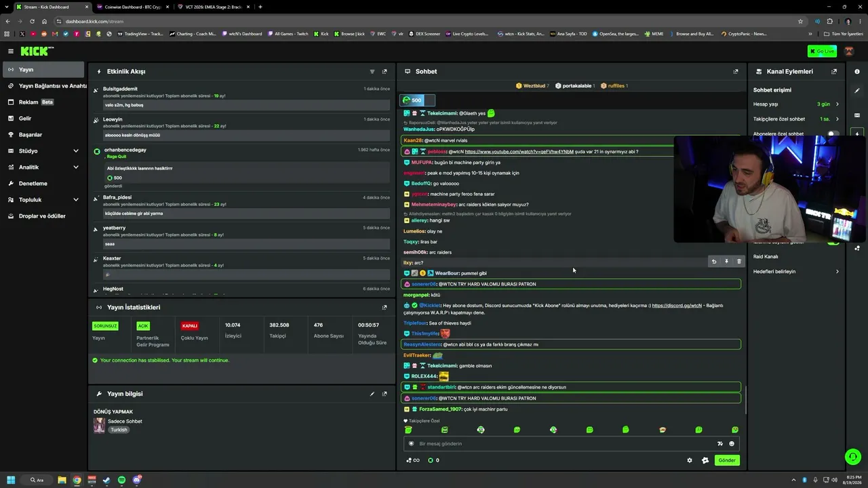Switch to the Coinwise Dashboard browser tab
Screen dimensions: 868x488
coord(132,7)
